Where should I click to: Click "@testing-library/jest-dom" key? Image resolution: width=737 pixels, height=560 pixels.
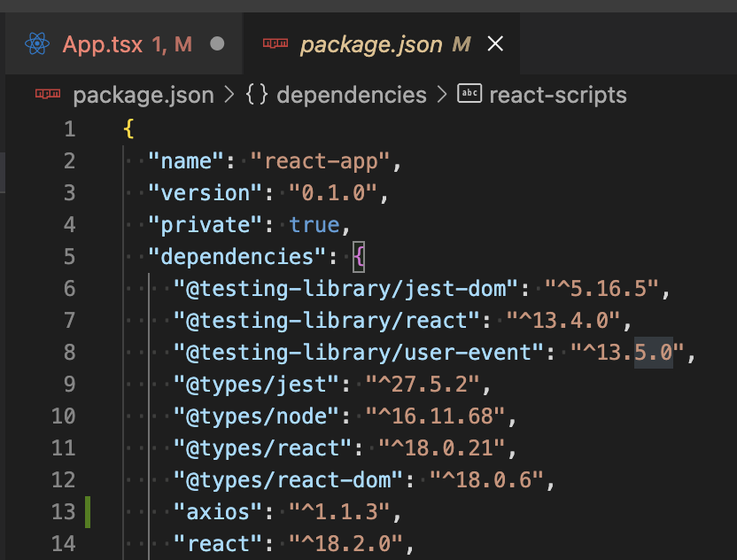tap(345, 289)
